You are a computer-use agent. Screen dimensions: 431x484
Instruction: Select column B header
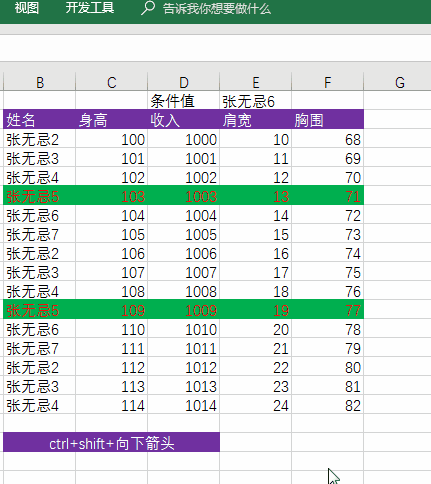40,82
